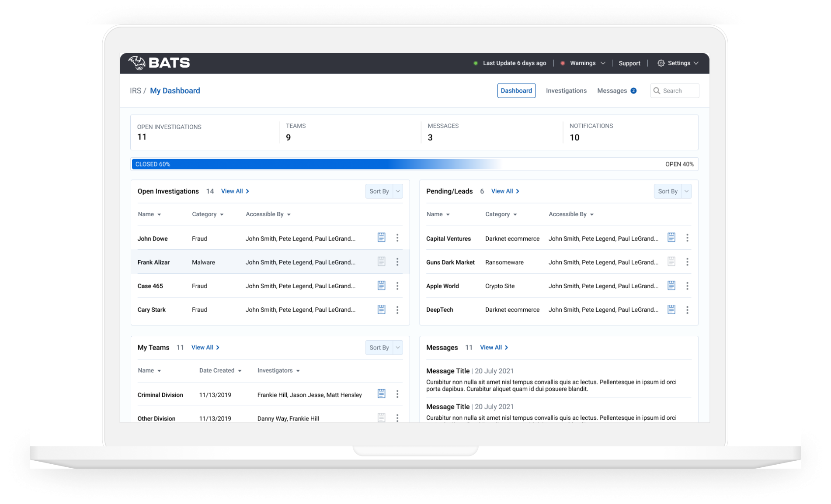Open three-dot menu for Cary Stark

coord(397,310)
